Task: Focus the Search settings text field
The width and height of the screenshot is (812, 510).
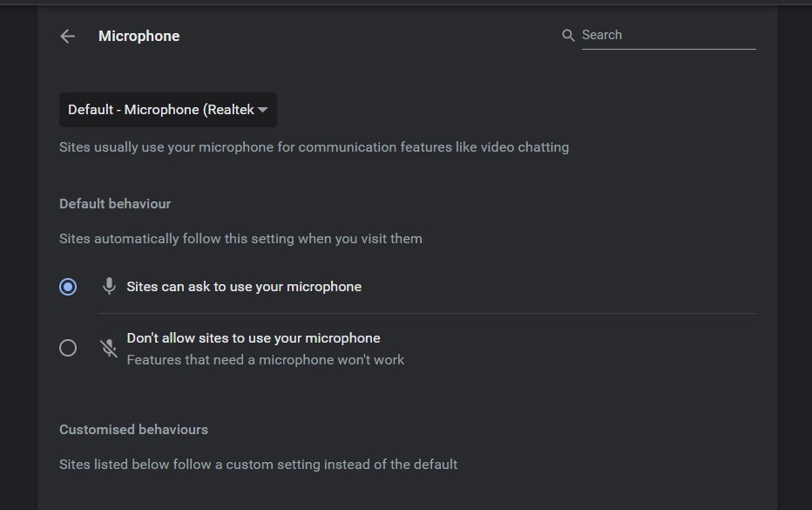Action: click(667, 36)
